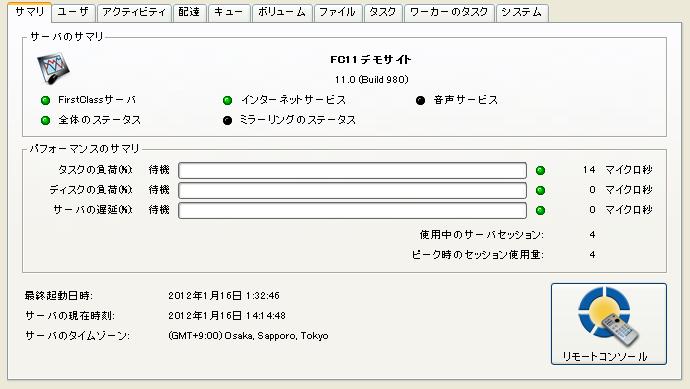The image size is (690, 389).
Task: Click the サーバの遅延(%) label
Action: click(x=93, y=209)
